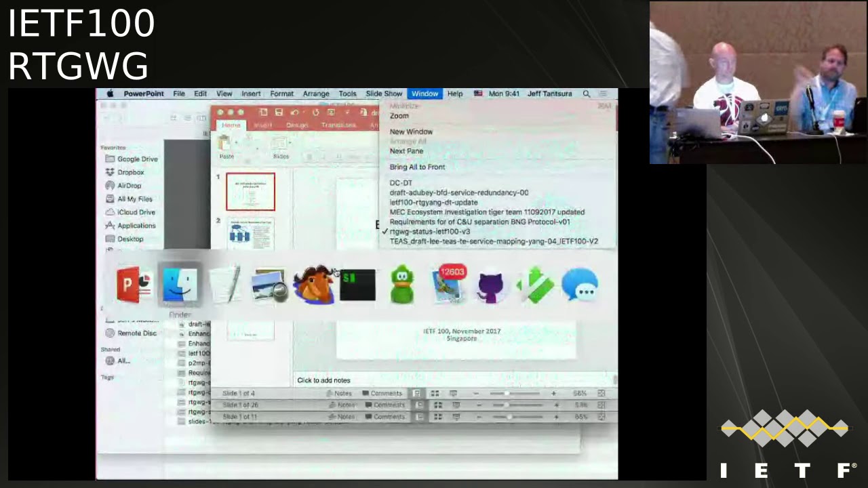The height and width of the screenshot is (488, 868).
Task: Open the PowerPoint application menu
Action: 144,94
